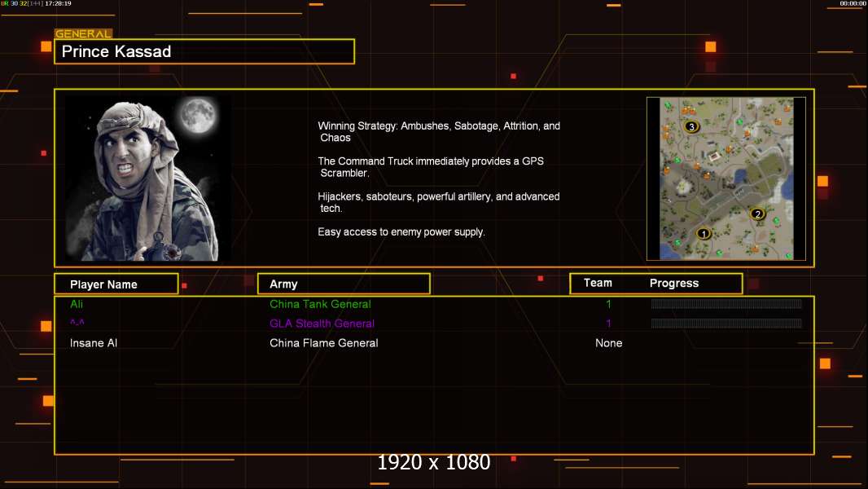Select start position marker 3 on map
The image size is (868, 489).
tap(690, 126)
